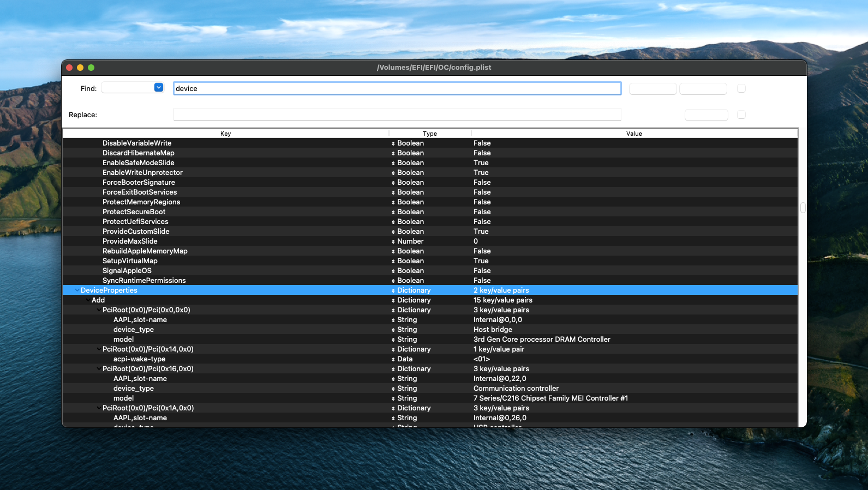The image size is (868, 490).
Task: Tick the checkbox on the Find row
Action: 741,88
